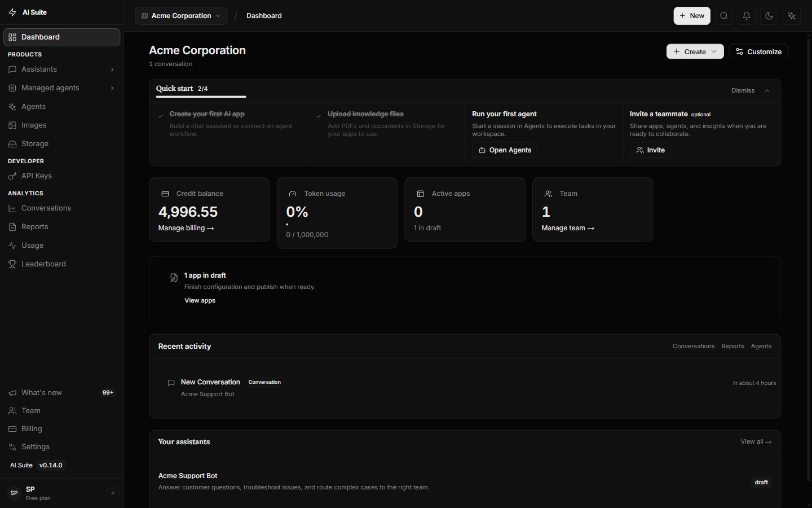
Task: Click the Token usage gauge icon
Action: click(293, 194)
